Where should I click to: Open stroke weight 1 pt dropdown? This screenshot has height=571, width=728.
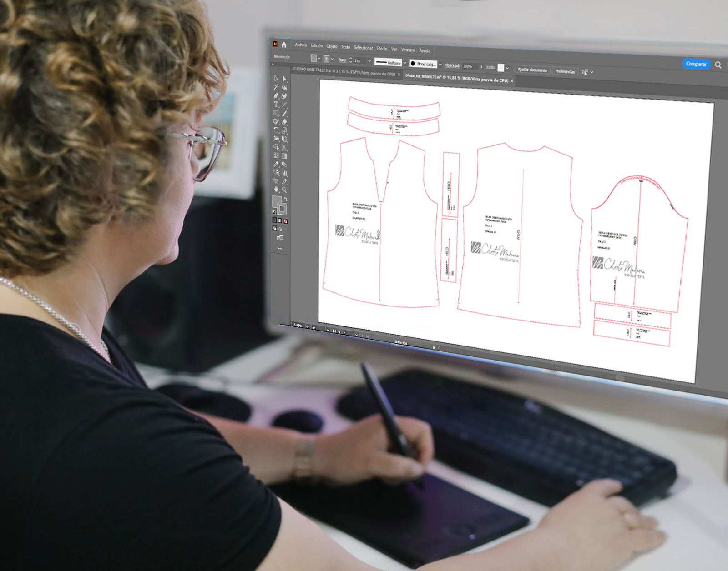[x=369, y=61]
